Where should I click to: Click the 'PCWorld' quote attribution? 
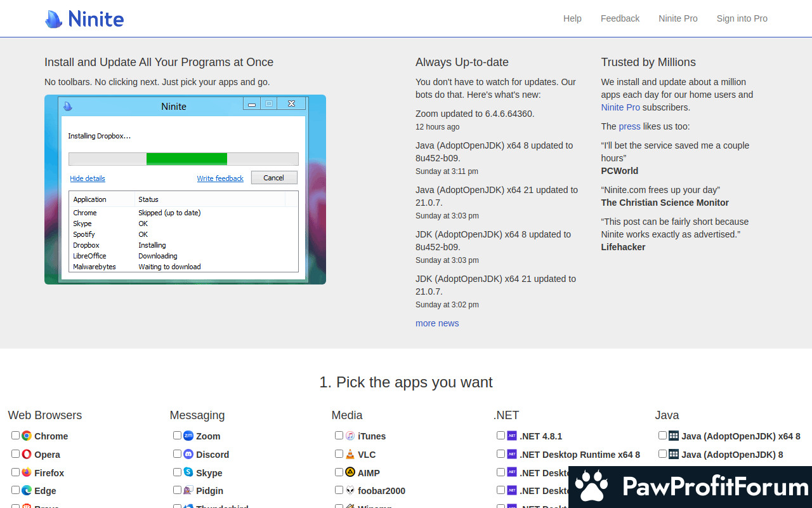click(620, 171)
